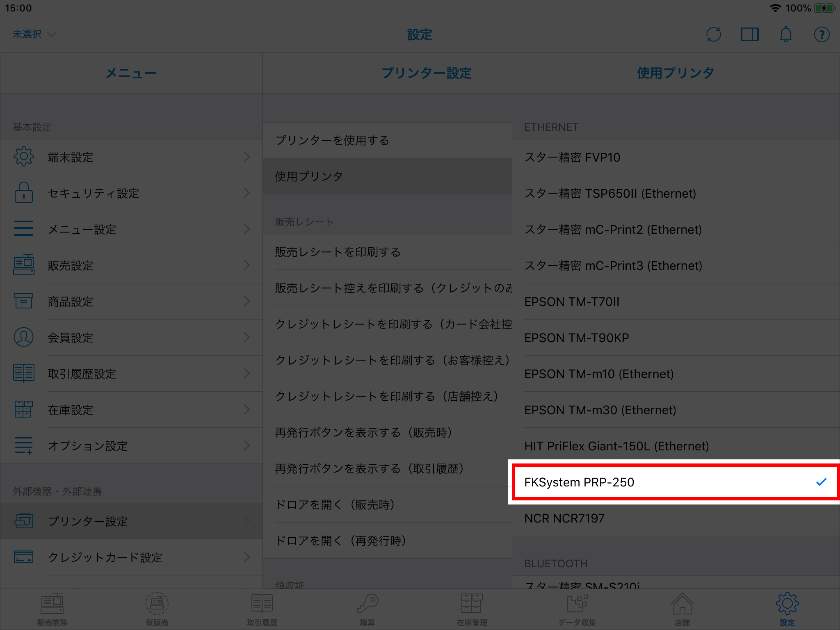This screenshot has height=630, width=840.
Task: Click the セキュリティ設定 lock icon
Action: click(x=24, y=193)
